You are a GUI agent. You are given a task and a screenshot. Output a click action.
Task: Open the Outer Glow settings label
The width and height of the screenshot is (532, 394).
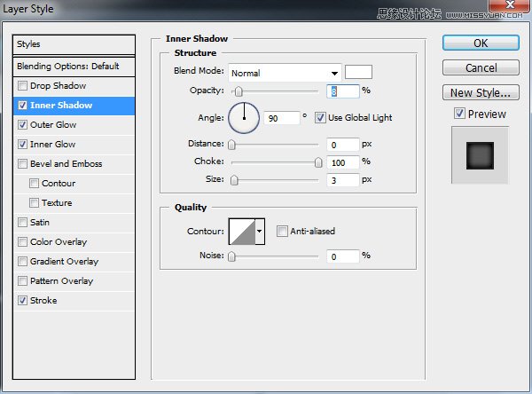(x=53, y=124)
